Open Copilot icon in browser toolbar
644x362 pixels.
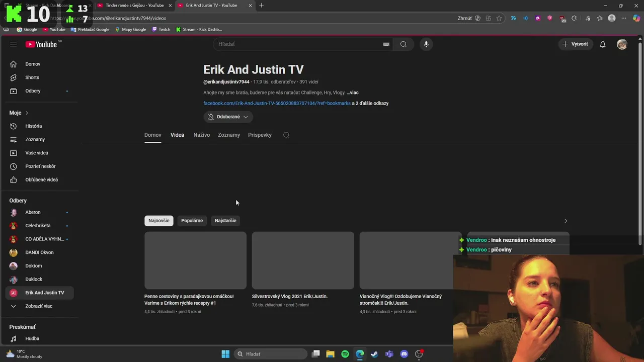pos(636,18)
